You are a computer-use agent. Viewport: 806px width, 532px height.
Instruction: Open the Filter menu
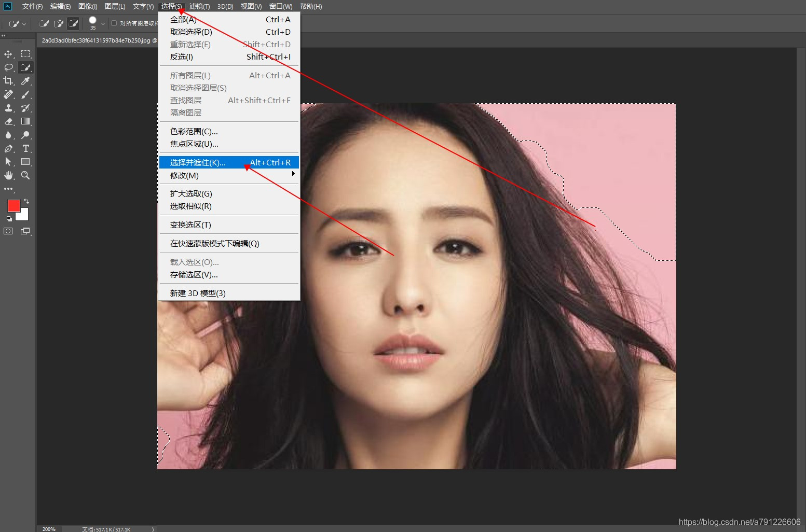(199, 6)
